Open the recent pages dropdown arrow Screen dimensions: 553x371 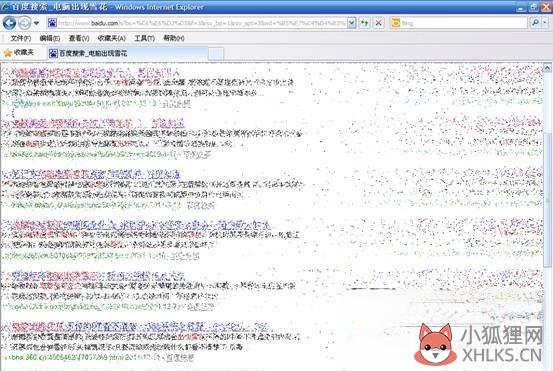(36, 24)
